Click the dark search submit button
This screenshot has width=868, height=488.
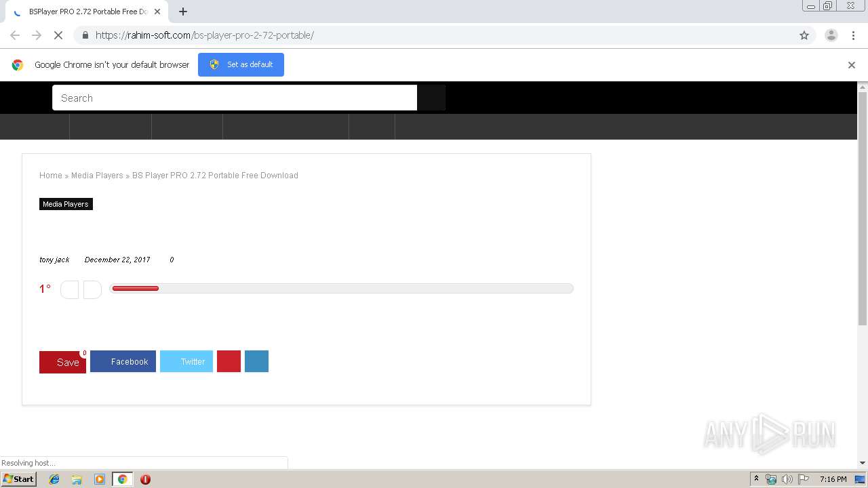point(431,98)
